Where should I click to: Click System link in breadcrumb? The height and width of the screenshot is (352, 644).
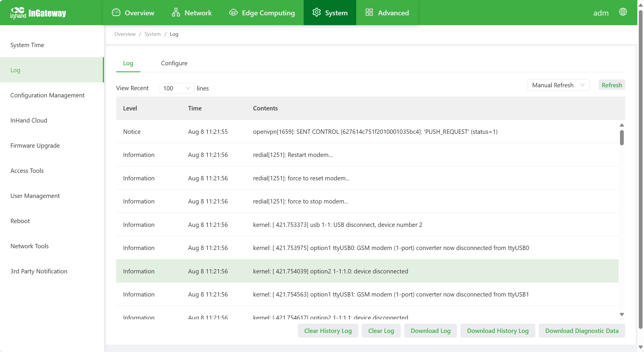coord(152,34)
